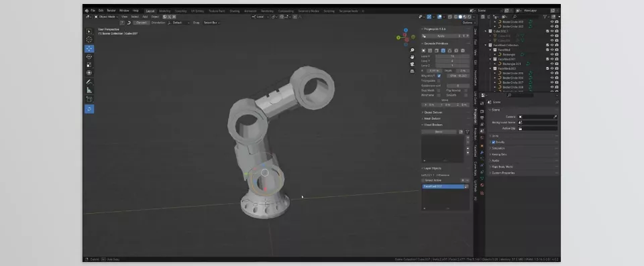Viewport: 644px width, 266px height.
Task: Click the pan hand viewport icon
Action: tap(412, 58)
